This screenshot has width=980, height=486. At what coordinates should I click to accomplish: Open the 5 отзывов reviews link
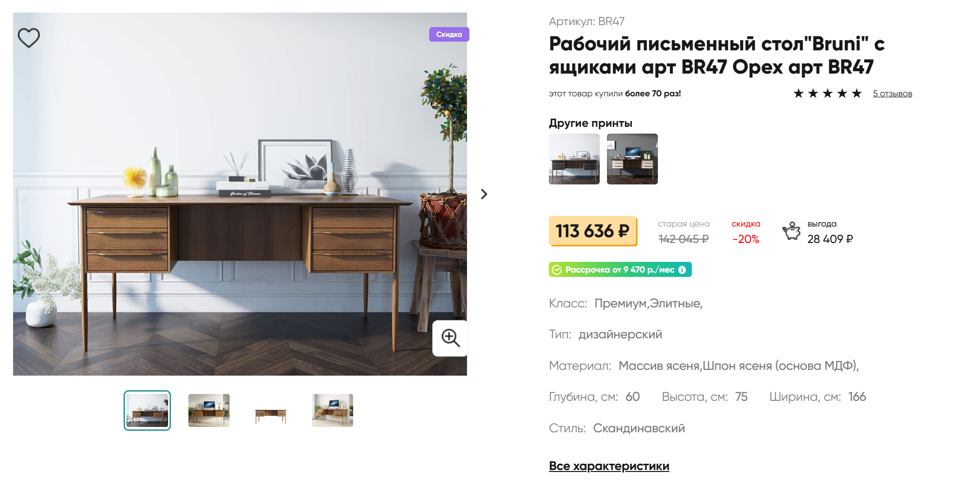pos(892,93)
